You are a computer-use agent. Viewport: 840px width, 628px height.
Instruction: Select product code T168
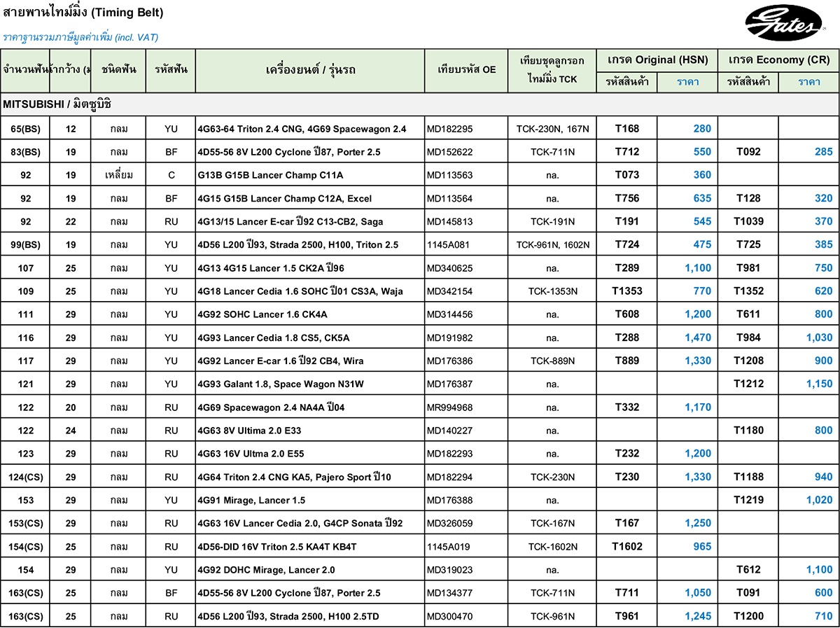pyautogui.click(x=627, y=129)
